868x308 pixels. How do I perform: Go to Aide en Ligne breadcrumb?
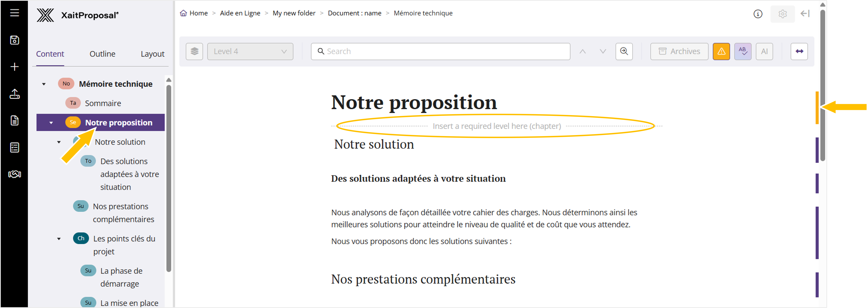[x=240, y=13]
